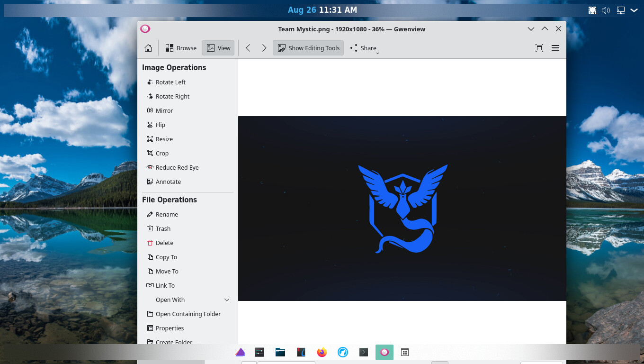
Task: Open the clock showing Aug 26 11:31 AM
Action: coord(322,9)
